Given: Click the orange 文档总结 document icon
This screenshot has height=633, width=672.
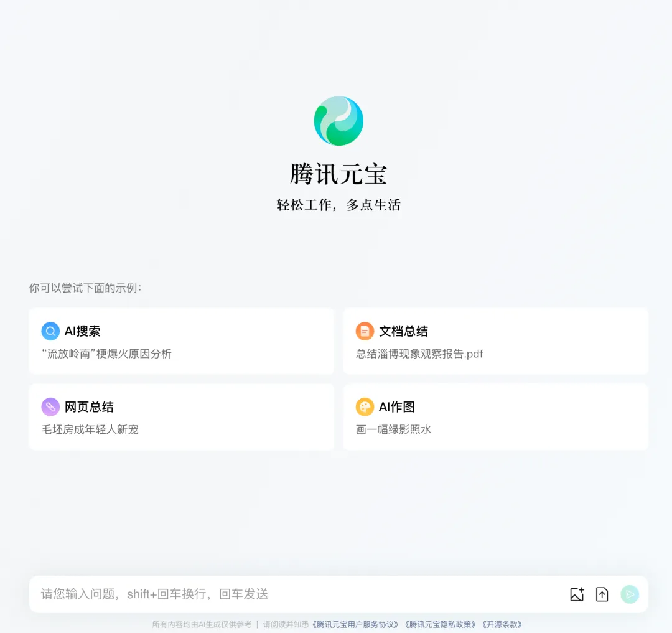Looking at the screenshot, I should pyautogui.click(x=365, y=331).
